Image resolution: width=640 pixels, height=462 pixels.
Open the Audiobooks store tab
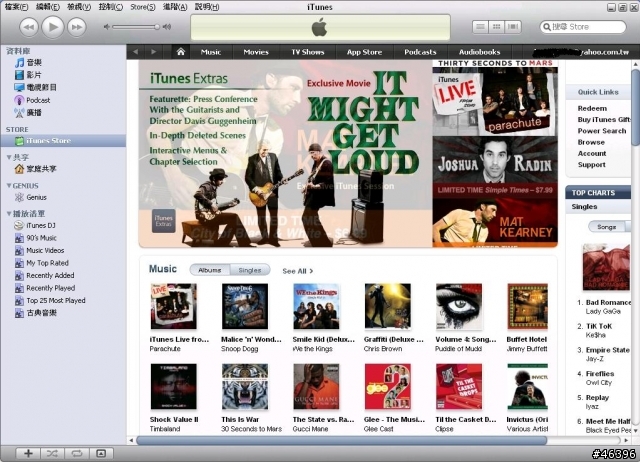[479, 52]
